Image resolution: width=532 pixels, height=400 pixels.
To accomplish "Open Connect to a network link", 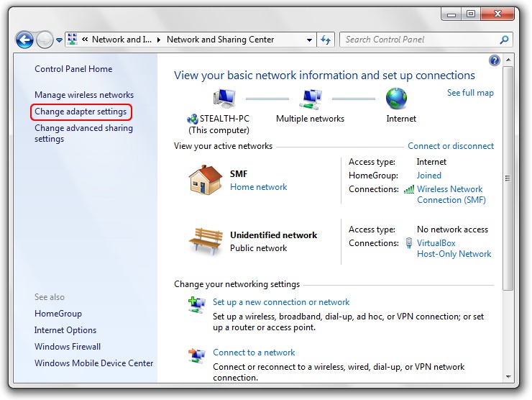I will [254, 353].
